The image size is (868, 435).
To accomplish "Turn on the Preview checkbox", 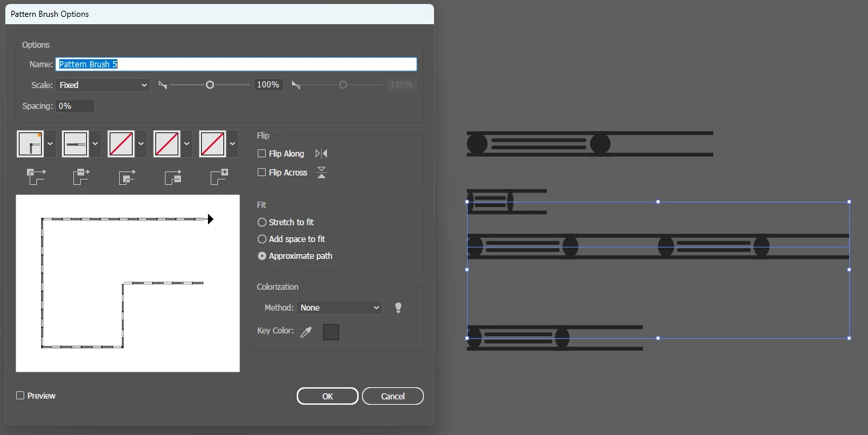I will coord(20,396).
